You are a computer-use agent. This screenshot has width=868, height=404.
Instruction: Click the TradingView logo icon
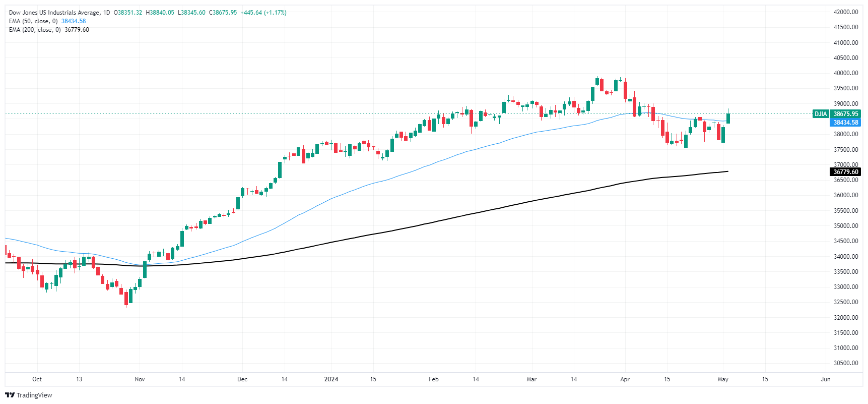(10, 395)
